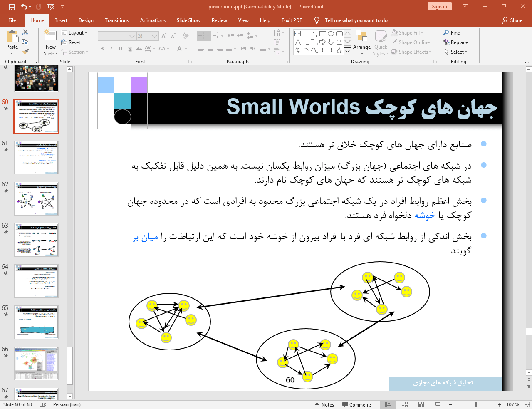Toggle Text Shadow formatting

point(130,49)
